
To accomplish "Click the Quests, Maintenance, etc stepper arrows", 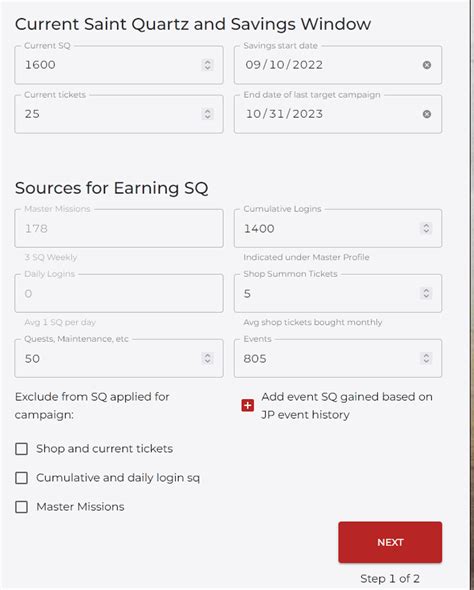I will (207, 358).
